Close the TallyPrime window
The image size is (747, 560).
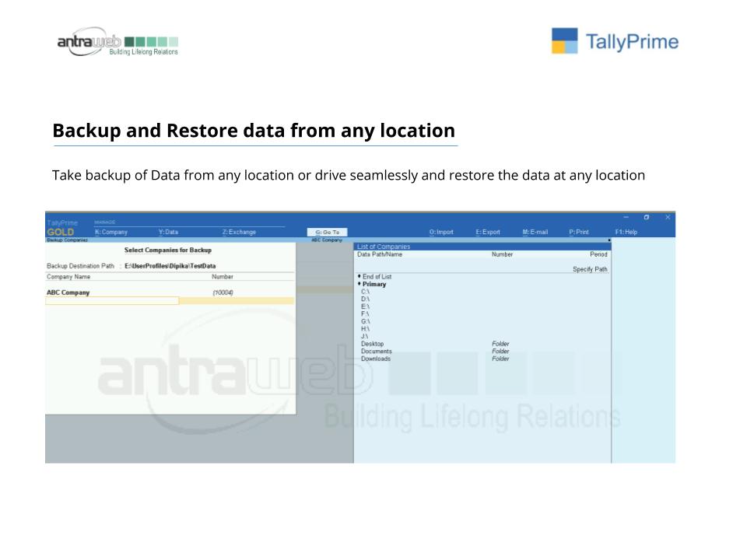pos(668,217)
